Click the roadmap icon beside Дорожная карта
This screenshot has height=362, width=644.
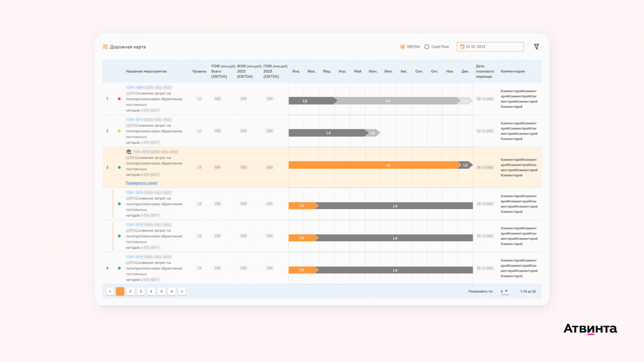(105, 47)
